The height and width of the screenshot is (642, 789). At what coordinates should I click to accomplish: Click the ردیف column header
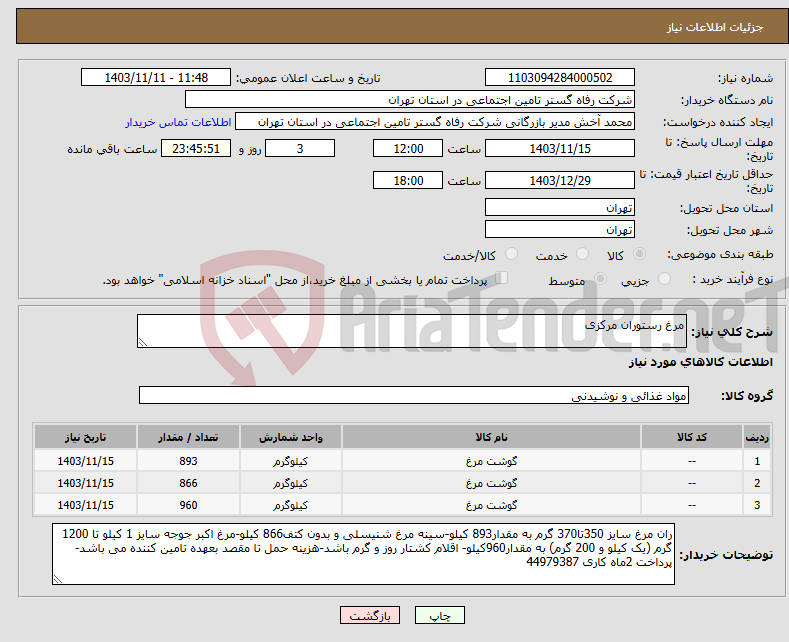pyautogui.click(x=757, y=437)
